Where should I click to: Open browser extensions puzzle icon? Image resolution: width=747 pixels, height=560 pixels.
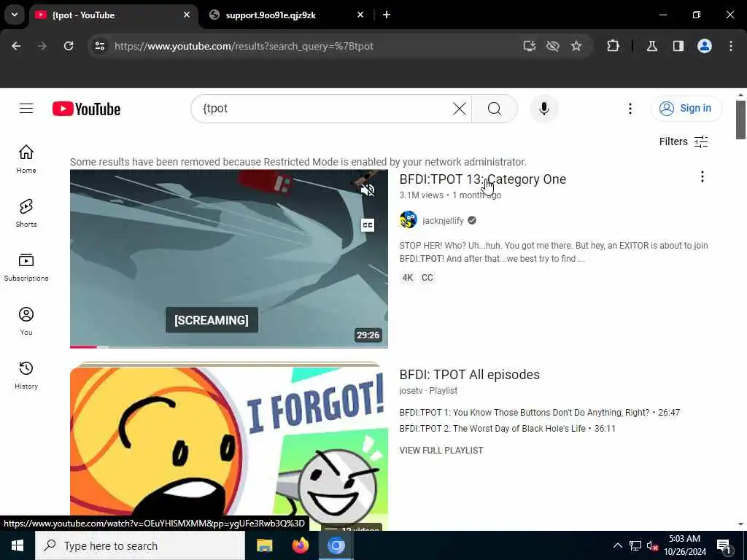[x=613, y=46]
